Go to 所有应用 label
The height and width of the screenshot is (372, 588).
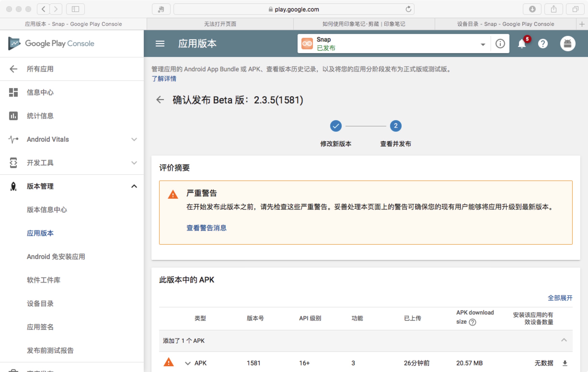tap(40, 69)
